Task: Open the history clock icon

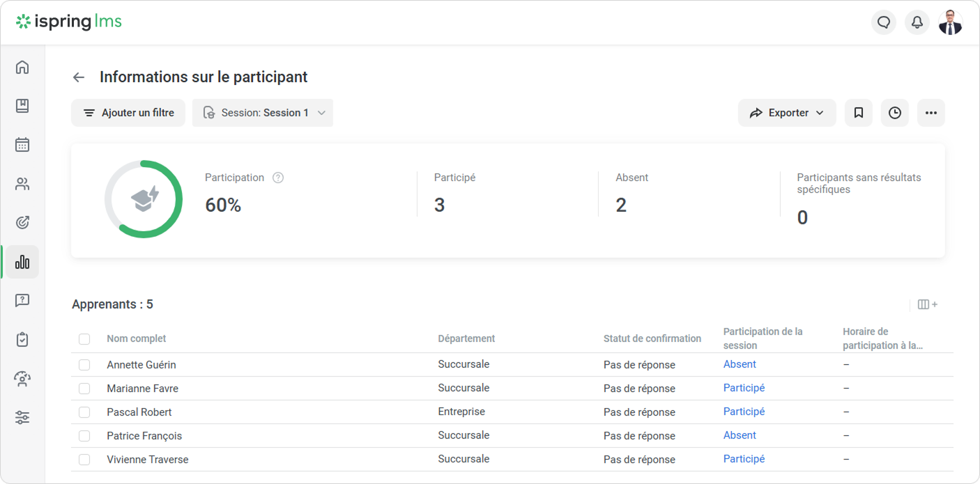Action: [x=895, y=113]
